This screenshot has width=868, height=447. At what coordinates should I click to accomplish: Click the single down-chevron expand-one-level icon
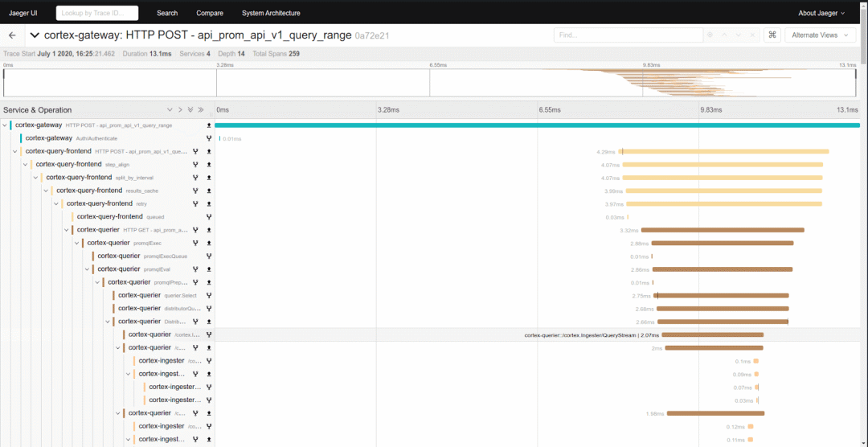tap(170, 110)
